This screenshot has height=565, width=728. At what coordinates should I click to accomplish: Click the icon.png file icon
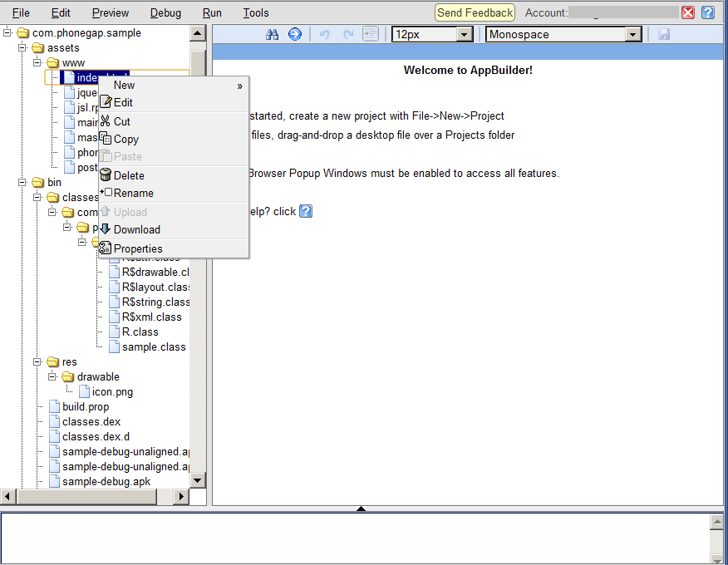(x=84, y=391)
